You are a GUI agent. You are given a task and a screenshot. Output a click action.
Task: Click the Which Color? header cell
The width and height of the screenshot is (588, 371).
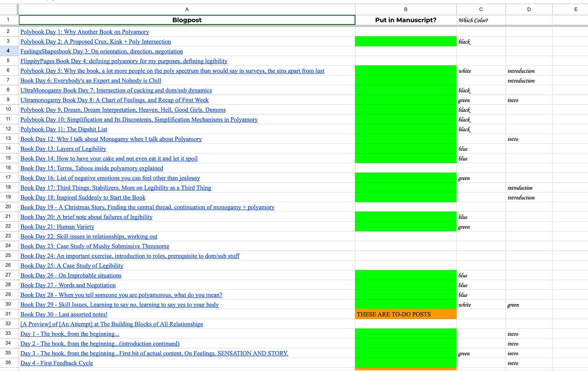tap(481, 20)
